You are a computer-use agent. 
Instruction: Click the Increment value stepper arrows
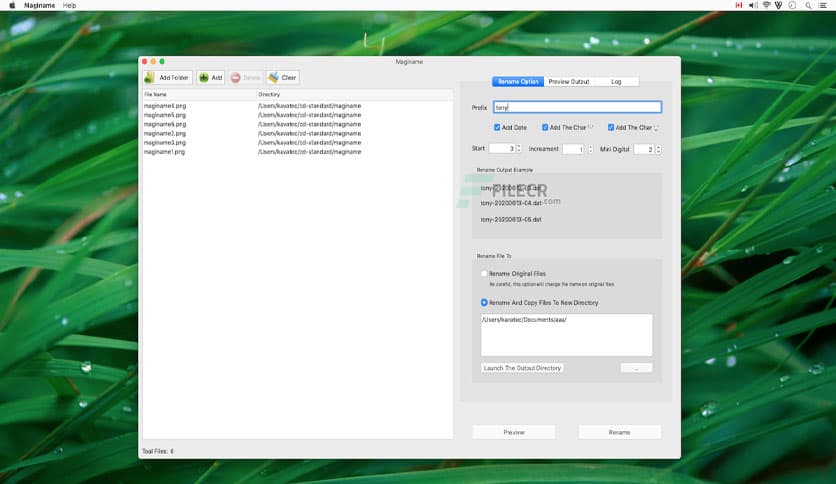coord(590,149)
